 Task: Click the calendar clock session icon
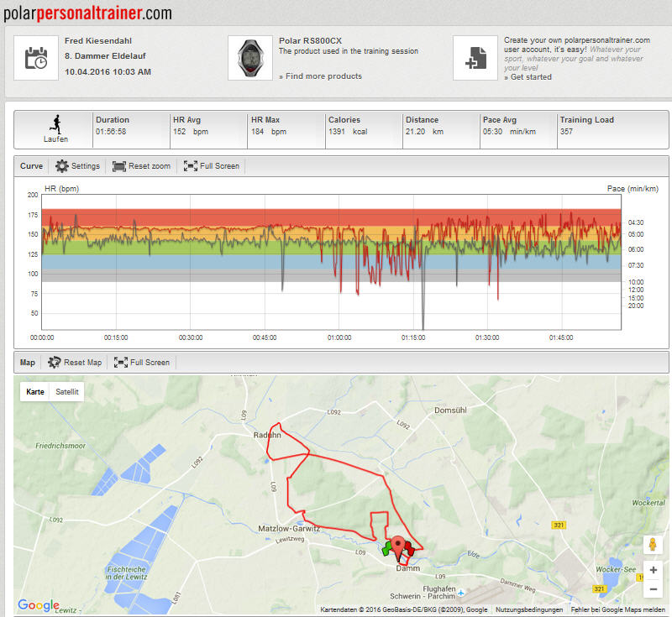point(36,58)
